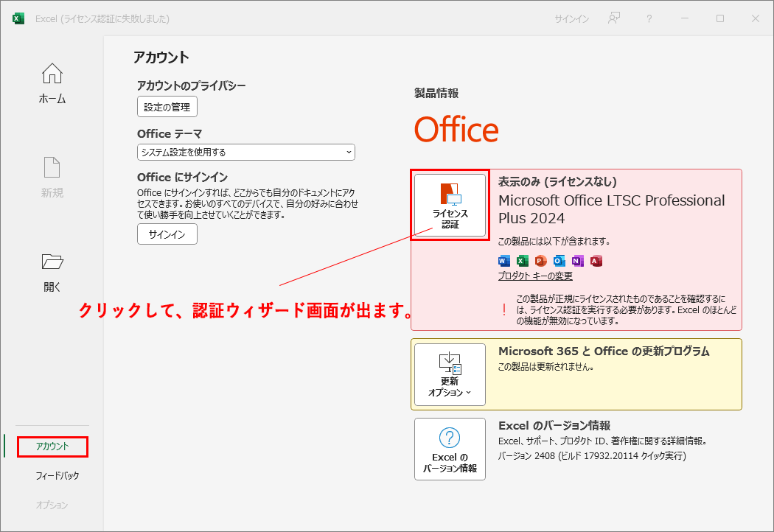Click the バージョン 2408 build text
The width and height of the screenshot is (774, 532).
(592, 455)
